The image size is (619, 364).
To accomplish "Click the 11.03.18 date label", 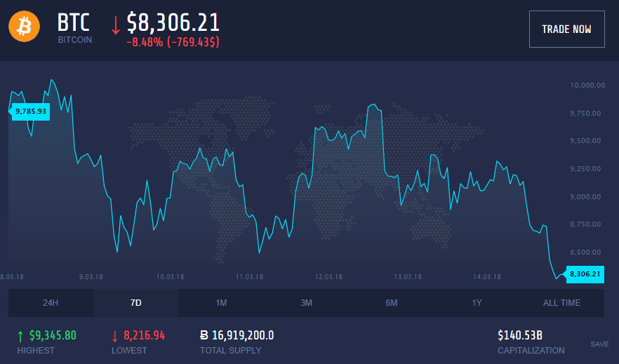I will pyautogui.click(x=250, y=277).
